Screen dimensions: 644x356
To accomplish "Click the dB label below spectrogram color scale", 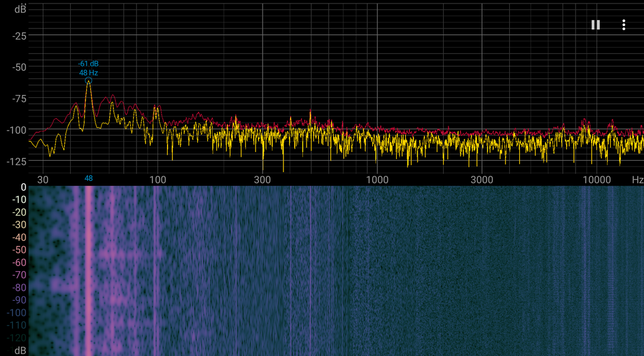I will (x=21, y=351).
